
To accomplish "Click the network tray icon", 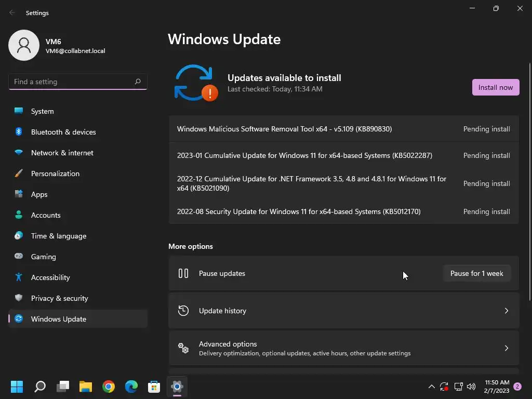I will coord(458,387).
